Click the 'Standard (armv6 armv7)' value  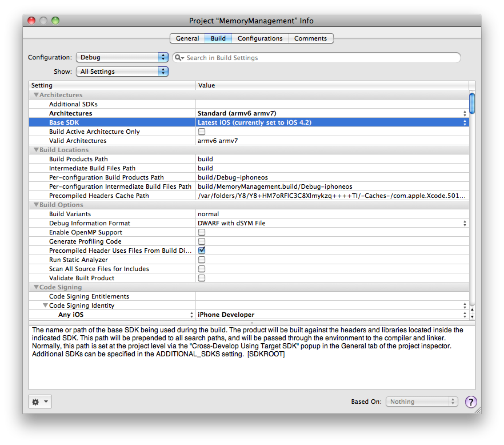tap(237, 113)
